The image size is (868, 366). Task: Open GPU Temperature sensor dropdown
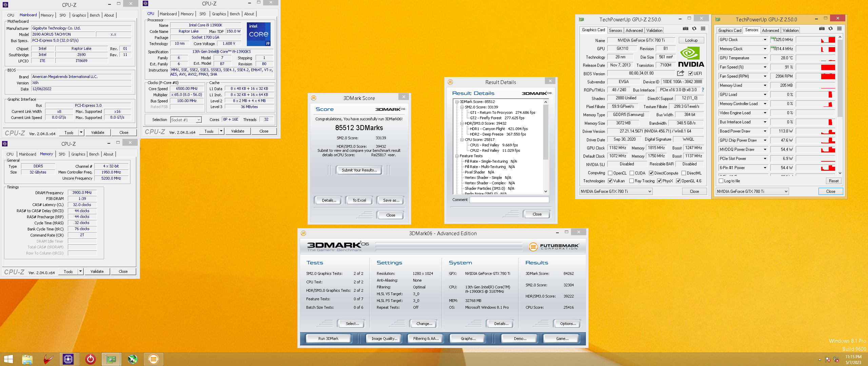coord(765,58)
